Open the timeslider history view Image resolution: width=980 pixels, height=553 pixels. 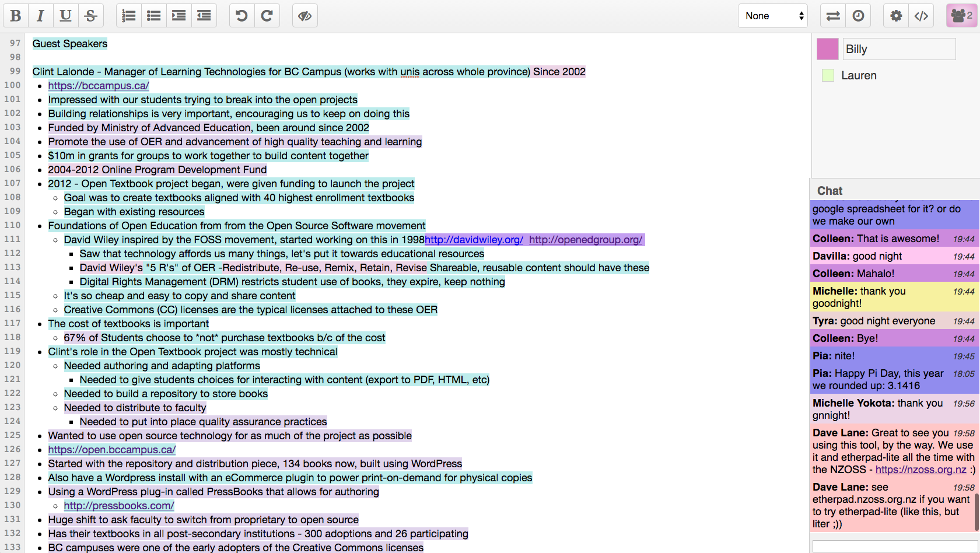coord(858,16)
